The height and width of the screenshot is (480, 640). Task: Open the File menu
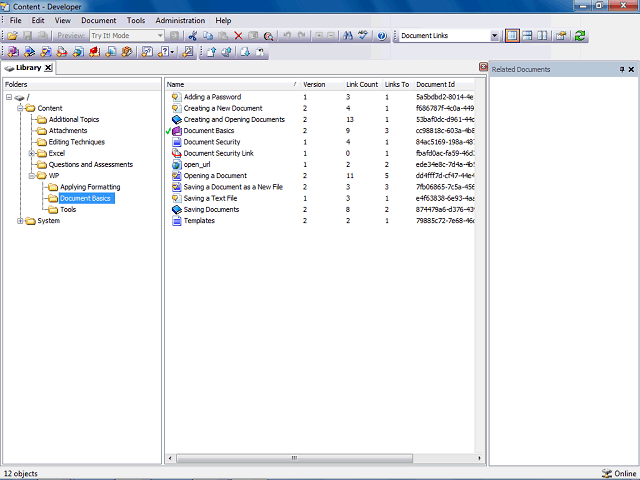16,20
